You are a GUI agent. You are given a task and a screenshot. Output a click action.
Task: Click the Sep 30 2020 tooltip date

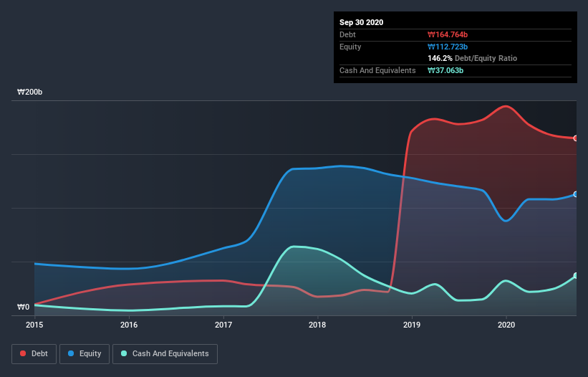tap(362, 22)
